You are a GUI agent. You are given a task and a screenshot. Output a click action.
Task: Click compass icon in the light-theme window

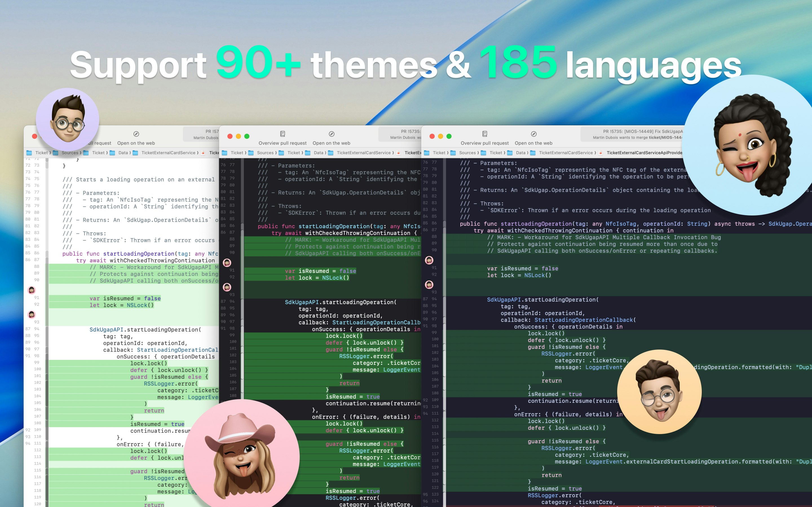136,134
